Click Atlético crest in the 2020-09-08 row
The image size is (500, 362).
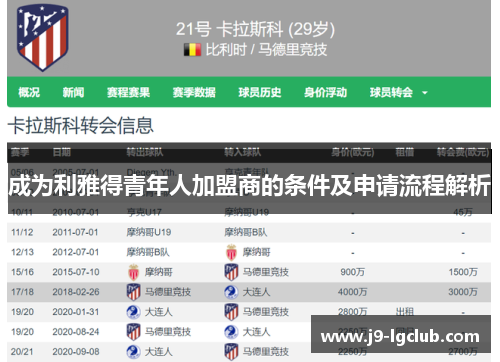(231, 352)
